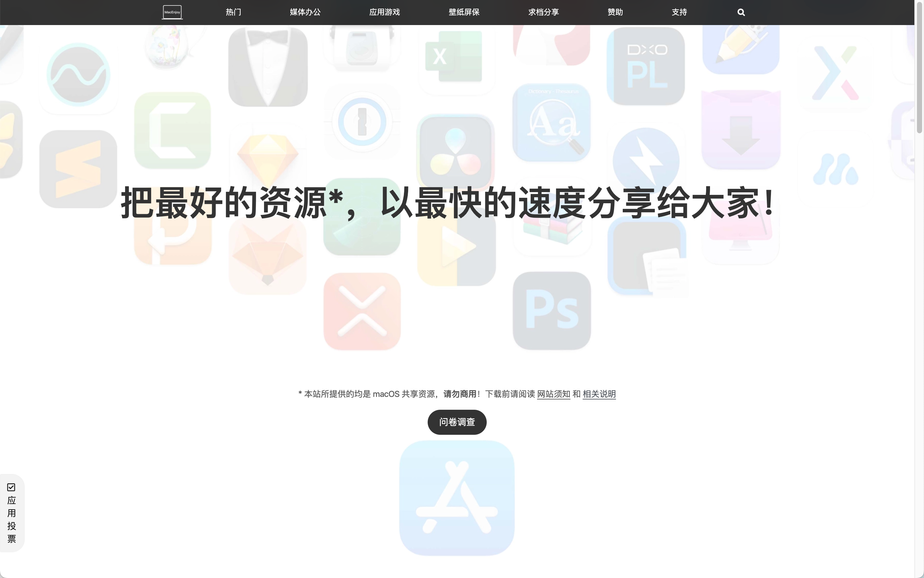Click the 问卷调查 button
The width and height of the screenshot is (924, 578).
[x=457, y=422]
